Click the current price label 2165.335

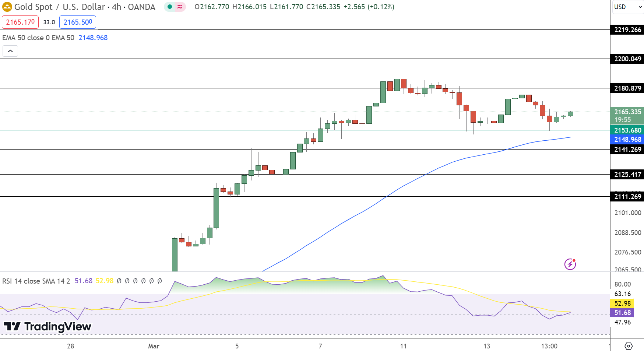627,112
